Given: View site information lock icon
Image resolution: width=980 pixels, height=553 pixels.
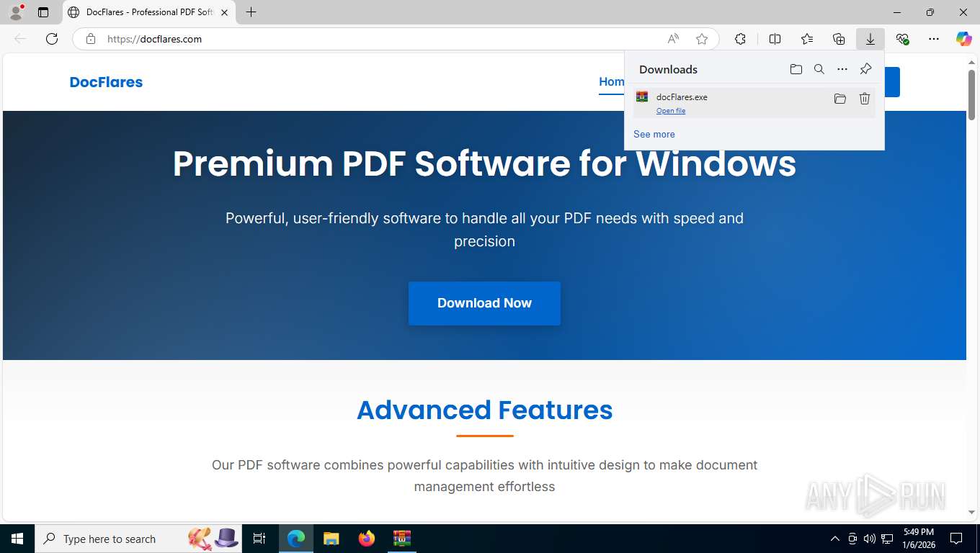Looking at the screenshot, I should pos(91,39).
